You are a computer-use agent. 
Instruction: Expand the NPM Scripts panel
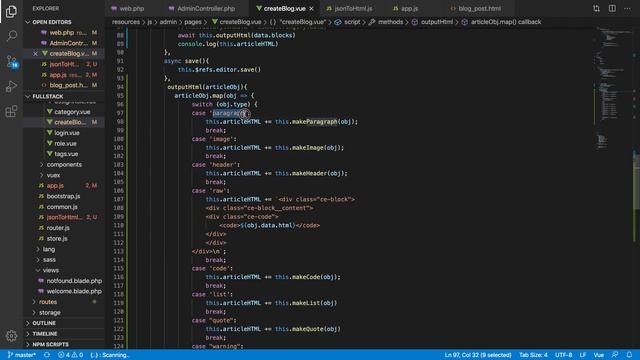pyautogui.click(x=50, y=344)
